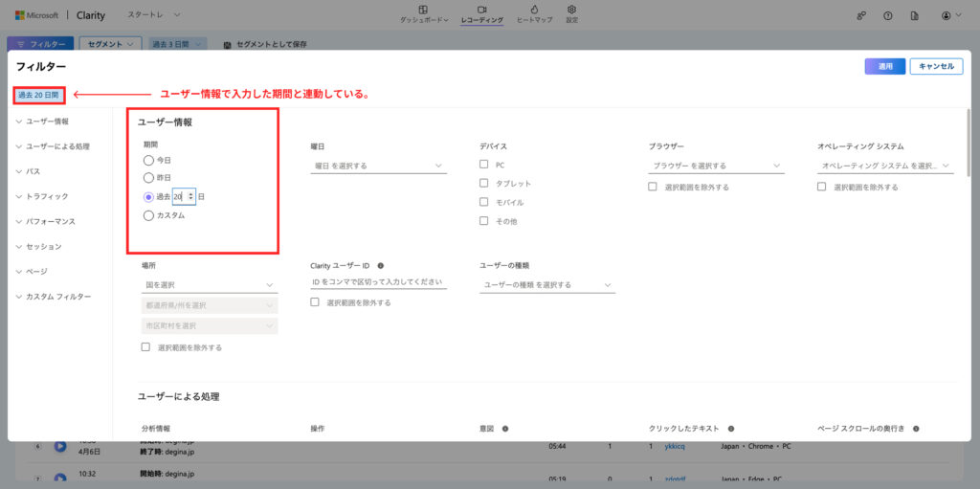The image size is (980, 489).
Task: Jump to トラフィック section in sidebar
Action: 47,196
